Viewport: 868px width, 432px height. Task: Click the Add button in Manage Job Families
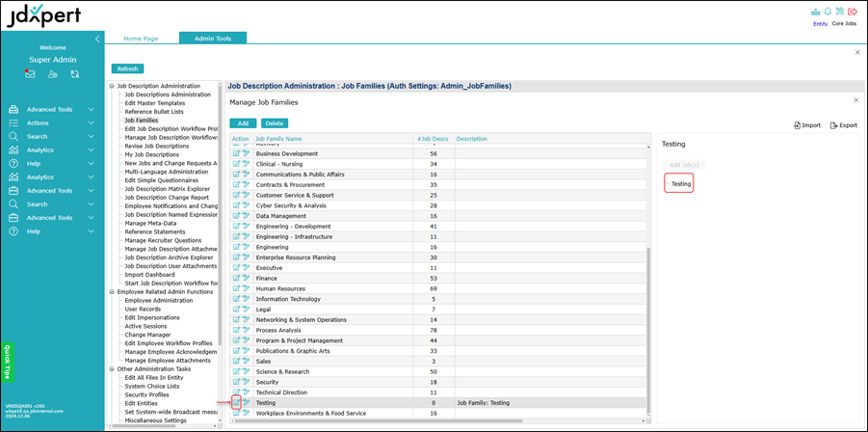tap(243, 123)
